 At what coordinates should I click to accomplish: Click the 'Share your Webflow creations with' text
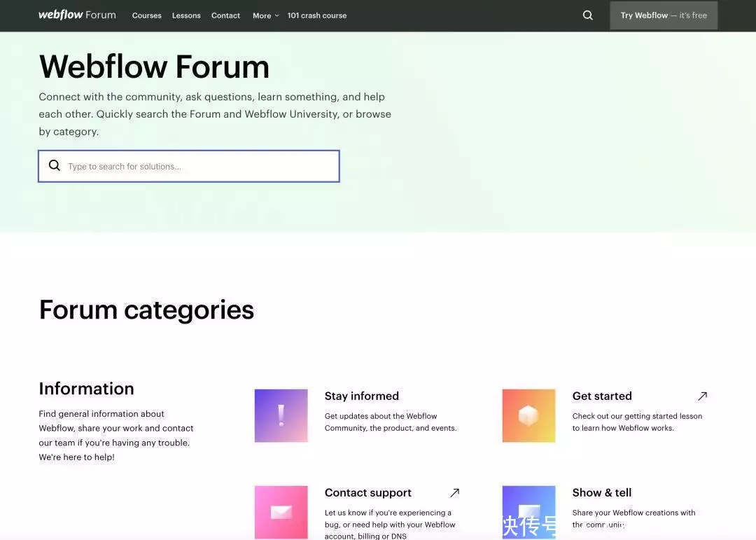pos(634,518)
